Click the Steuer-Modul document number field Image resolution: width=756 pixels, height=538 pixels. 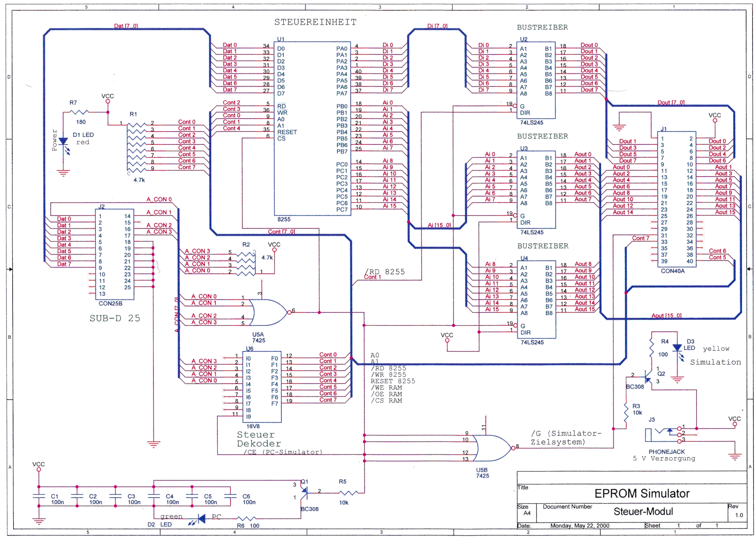(x=643, y=512)
